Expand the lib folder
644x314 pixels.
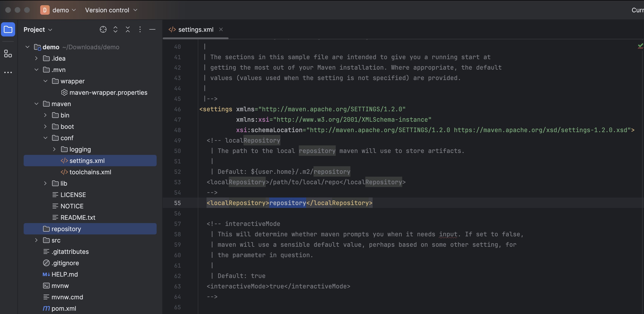45,183
